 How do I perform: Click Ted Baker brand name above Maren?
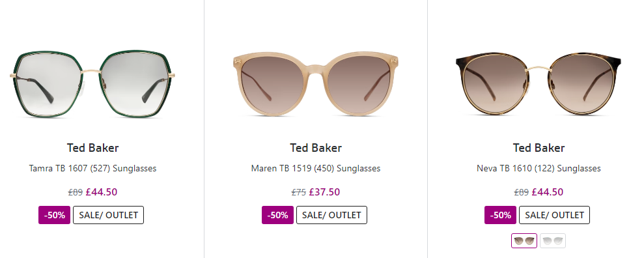pyautogui.click(x=316, y=148)
